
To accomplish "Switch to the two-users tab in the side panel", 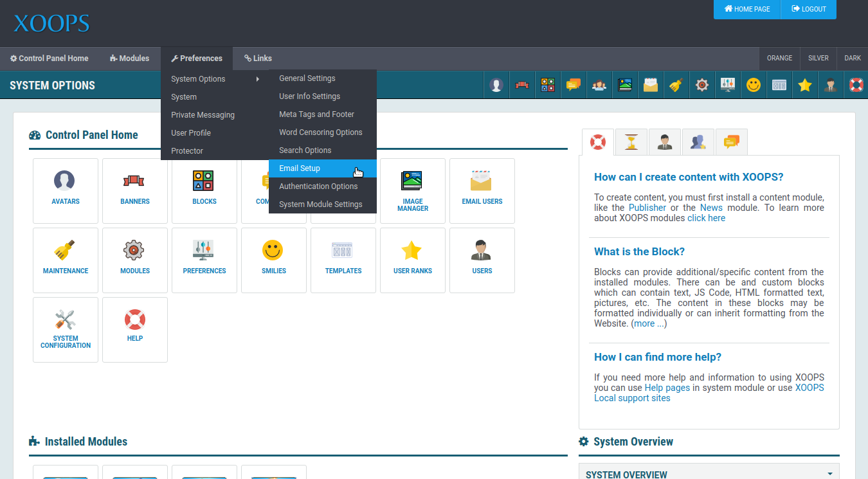I will coord(698,142).
